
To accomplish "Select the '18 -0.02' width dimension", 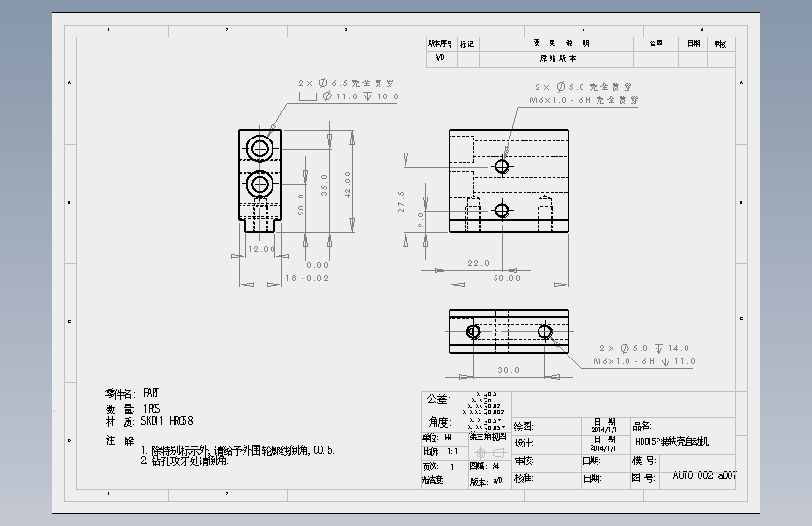I will (306, 278).
